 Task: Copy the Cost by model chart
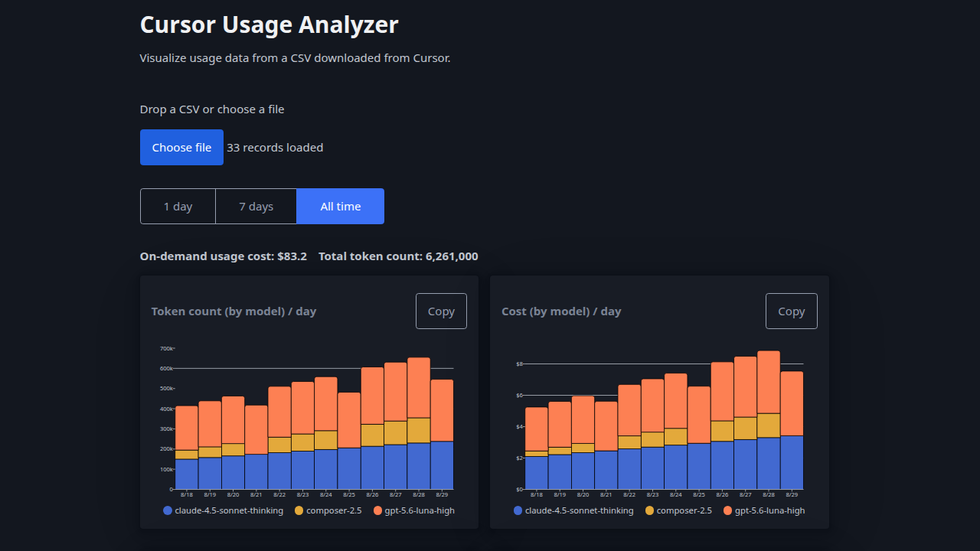pos(792,311)
